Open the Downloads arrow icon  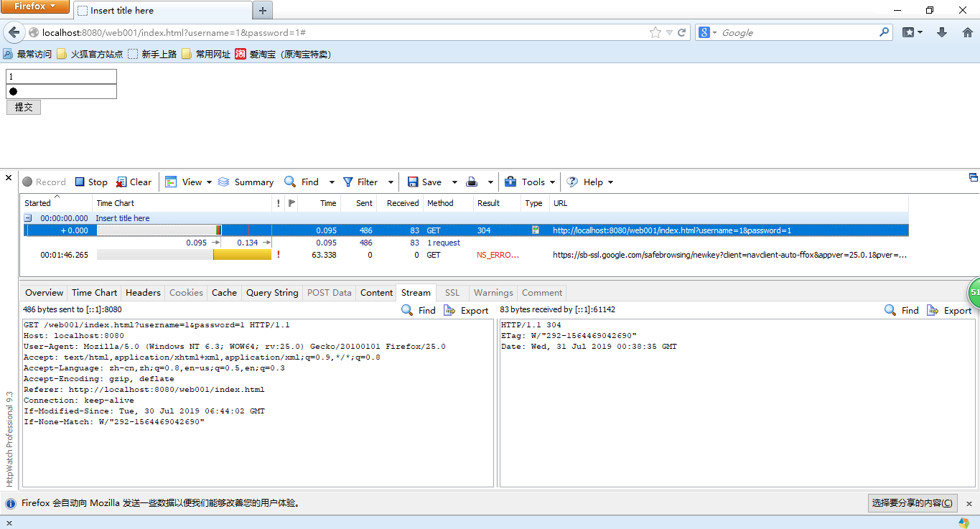coord(942,32)
